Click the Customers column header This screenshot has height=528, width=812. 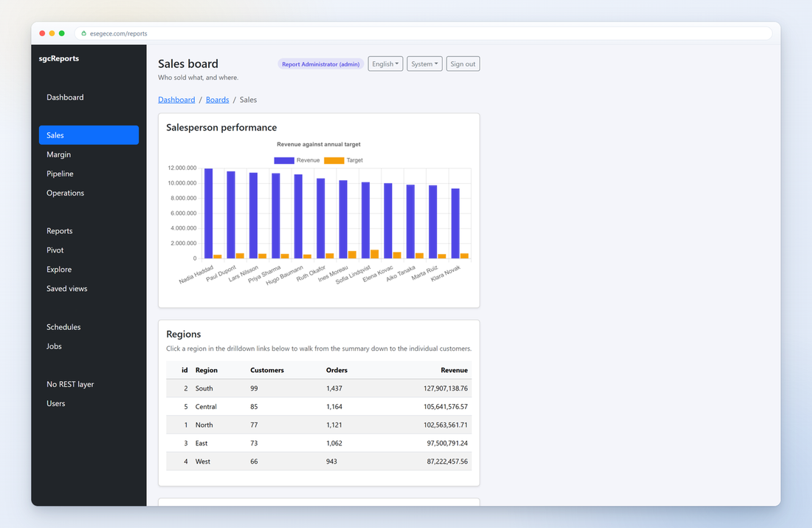coord(266,370)
